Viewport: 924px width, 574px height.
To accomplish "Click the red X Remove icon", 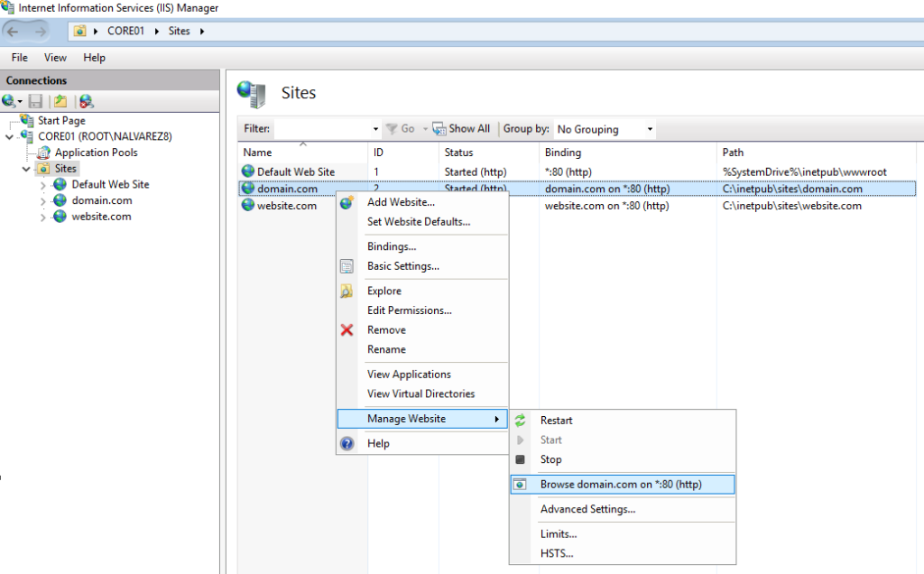I will [346, 330].
